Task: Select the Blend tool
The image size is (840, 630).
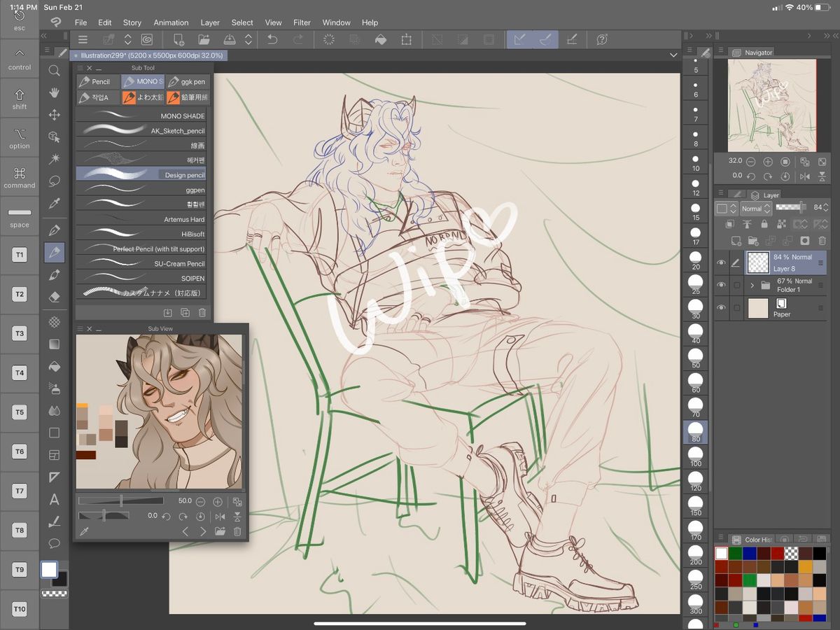Action: pyautogui.click(x=54, y=410)
